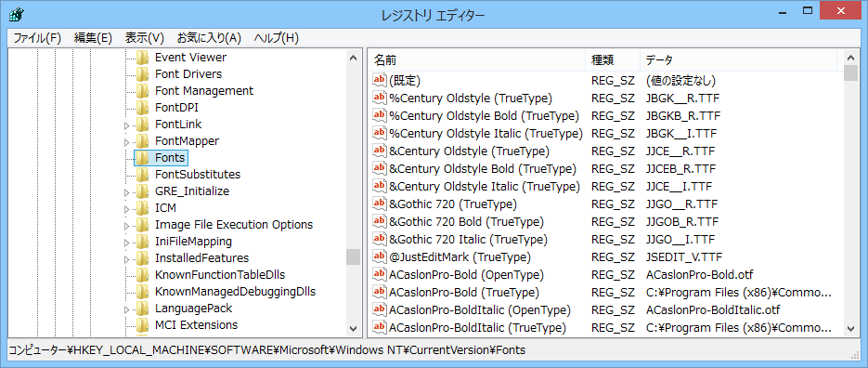Image resolution: width=868 pixels, height=368 pixels.
Task: Click the icon beside %Century Oldstyle (TrueType)
Action: pyautogui.click(x=379, y=99)
